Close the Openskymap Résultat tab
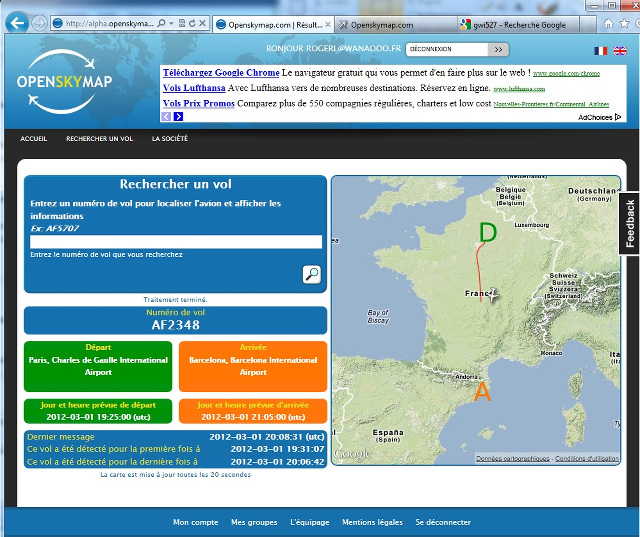640x537 pixels. coord(328,25)
